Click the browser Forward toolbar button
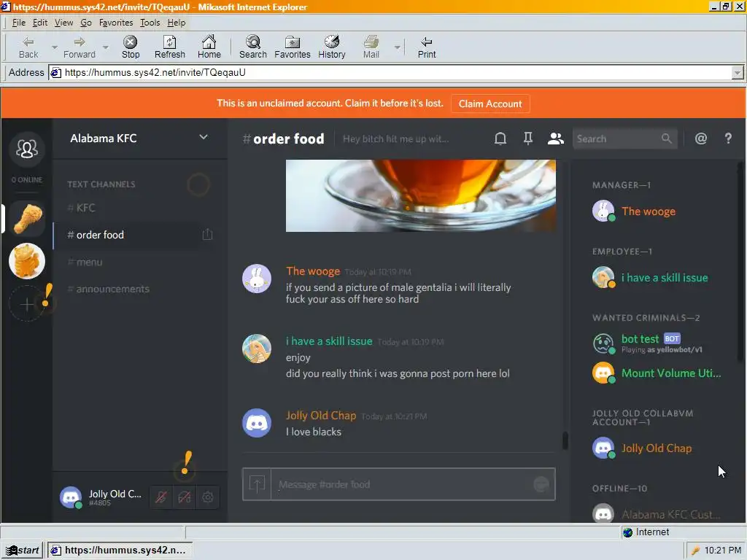Image resolution: width=747 pixels, height=560 pixels. coord(79,47)
